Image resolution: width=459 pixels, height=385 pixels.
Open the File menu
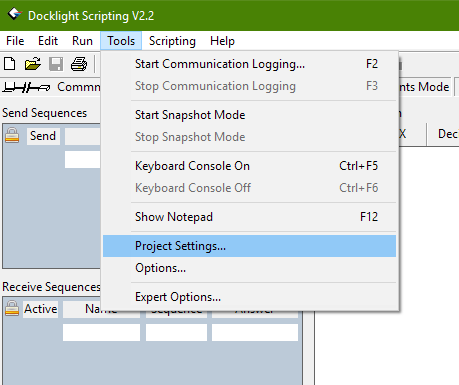(15, 41)
